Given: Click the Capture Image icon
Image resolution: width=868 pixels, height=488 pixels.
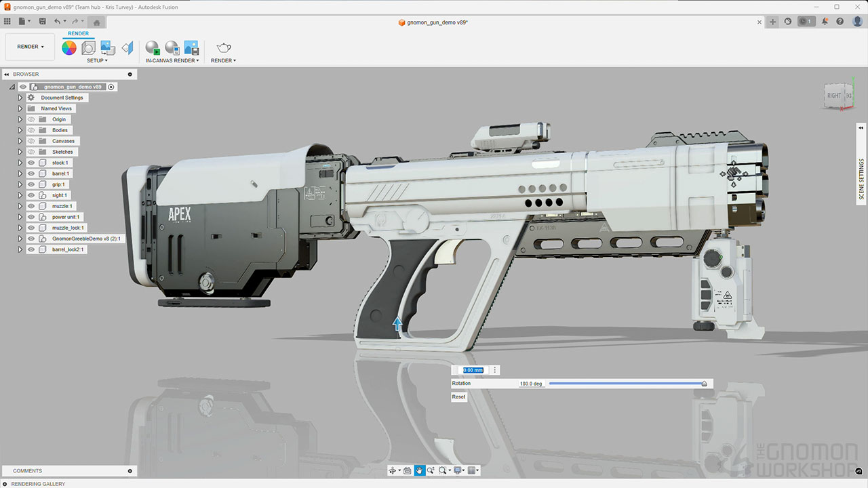Looking at the screenshot, I should click(x=191, y=47).
